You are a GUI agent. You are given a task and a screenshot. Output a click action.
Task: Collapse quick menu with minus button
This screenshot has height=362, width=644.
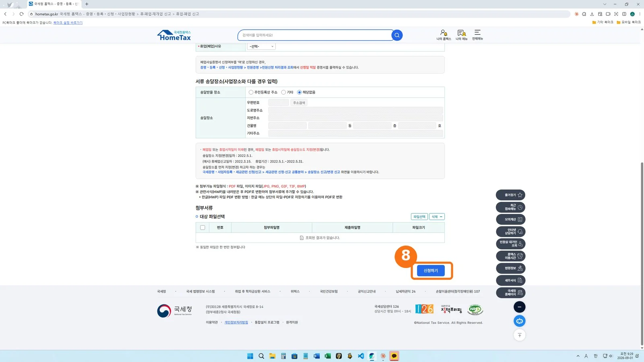(520, 307)
